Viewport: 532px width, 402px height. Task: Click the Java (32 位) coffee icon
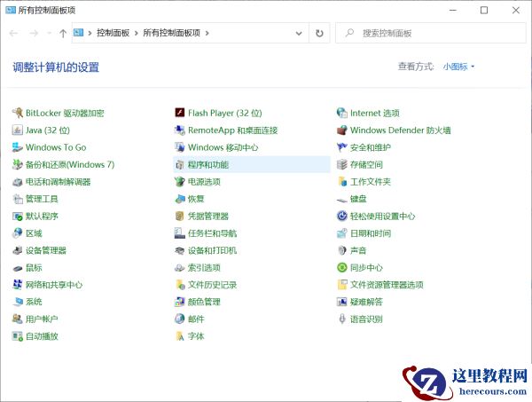click(x=18, y=130)
